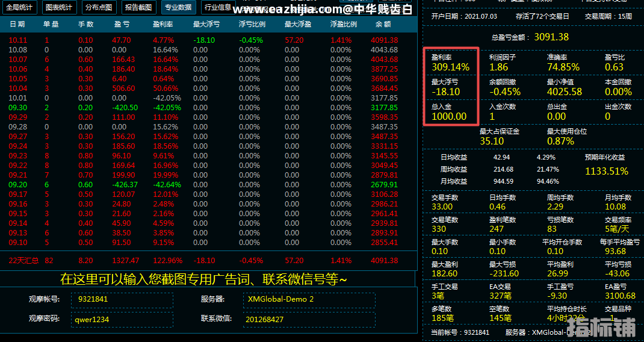The width and height of the screenshot is (644, 342).
Task: Select the 专业数据 tab
Action: [178, 8]
